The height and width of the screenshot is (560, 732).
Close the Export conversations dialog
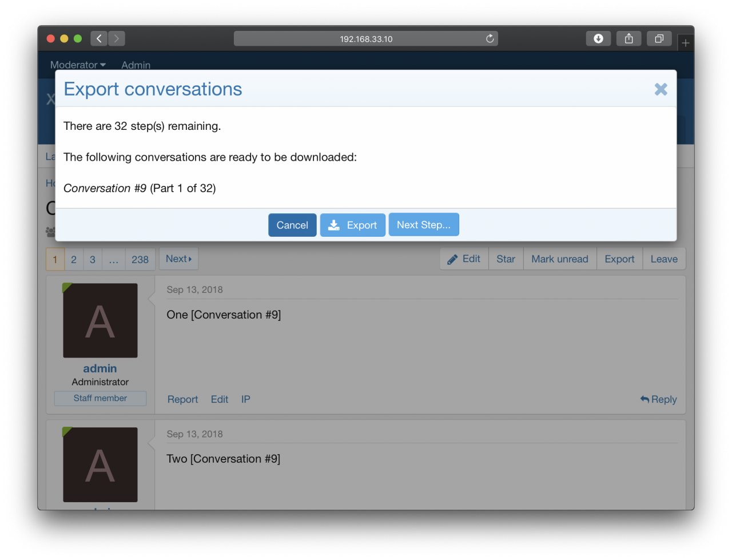tap(661, 89)
